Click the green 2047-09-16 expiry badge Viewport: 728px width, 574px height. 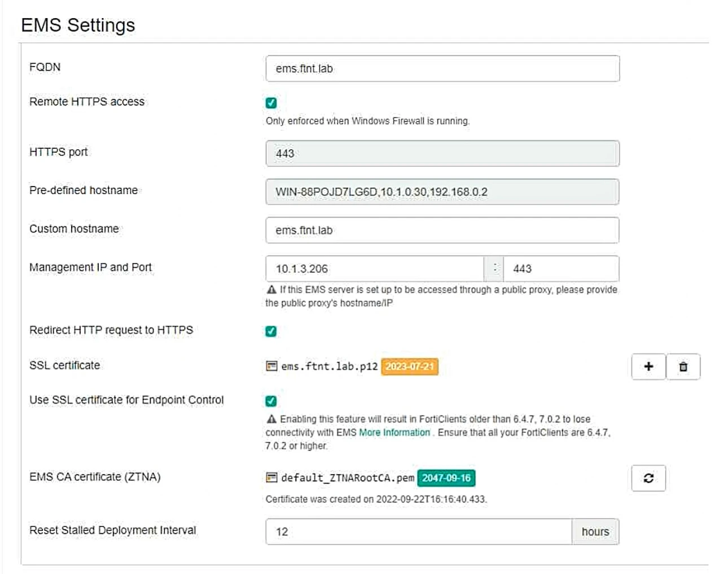point(446,478)
